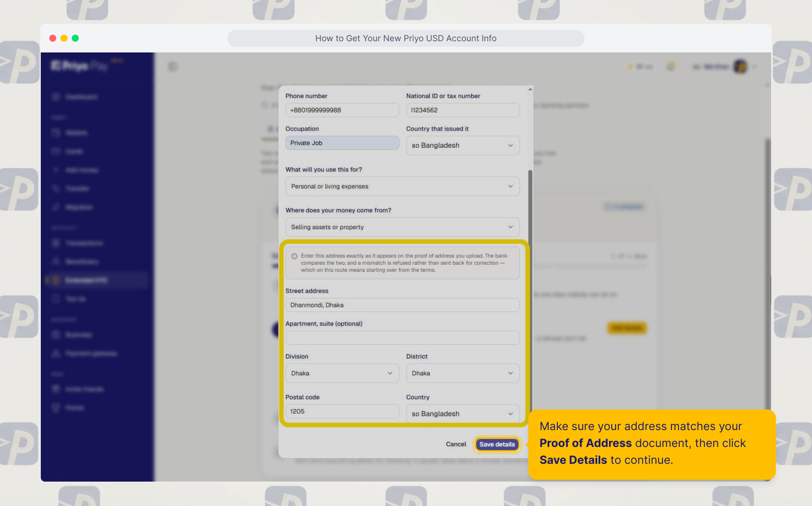
Task: Open the Country dropdown below the District field
Action: [463, 414]
